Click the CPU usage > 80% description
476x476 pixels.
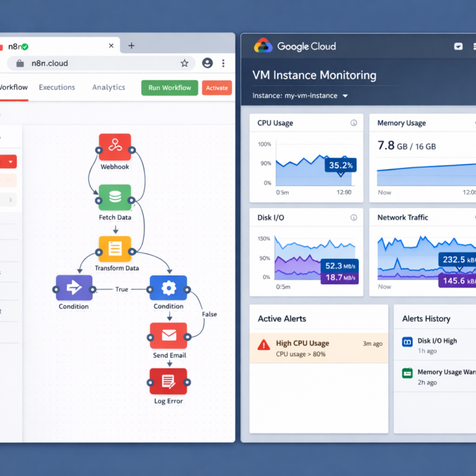(301, 354)
